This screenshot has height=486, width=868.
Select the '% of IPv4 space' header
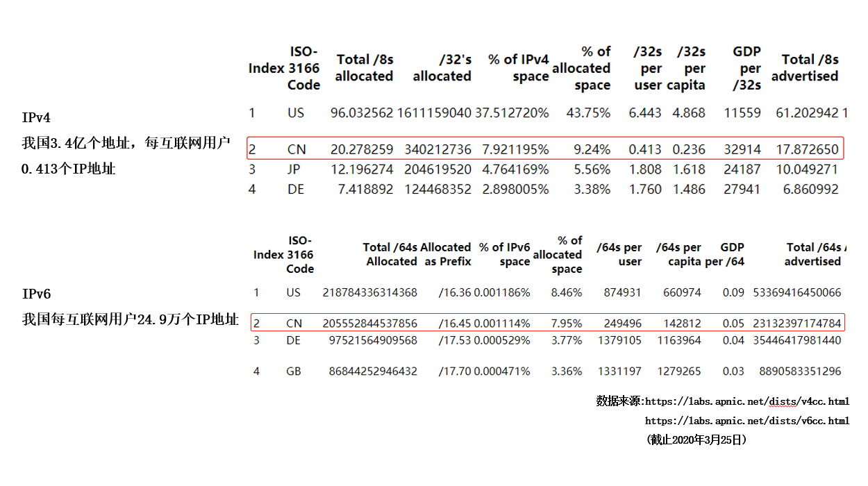tap(518, 68)
